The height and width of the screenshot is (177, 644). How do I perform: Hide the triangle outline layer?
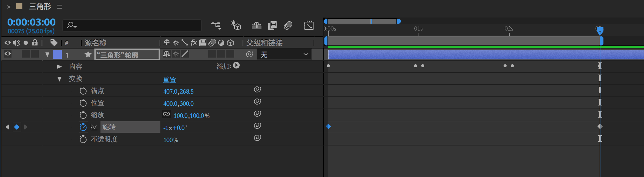(x=8, y=54)
